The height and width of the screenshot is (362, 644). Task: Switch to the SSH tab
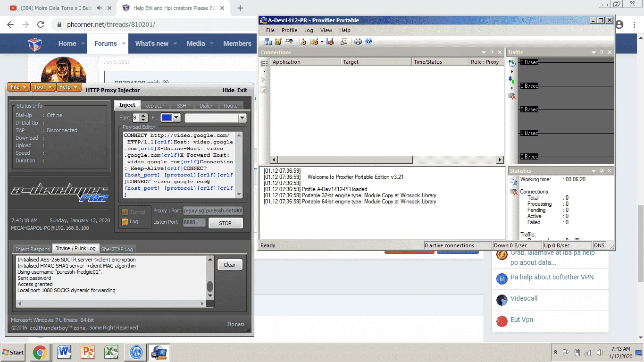tap(182, 106)
